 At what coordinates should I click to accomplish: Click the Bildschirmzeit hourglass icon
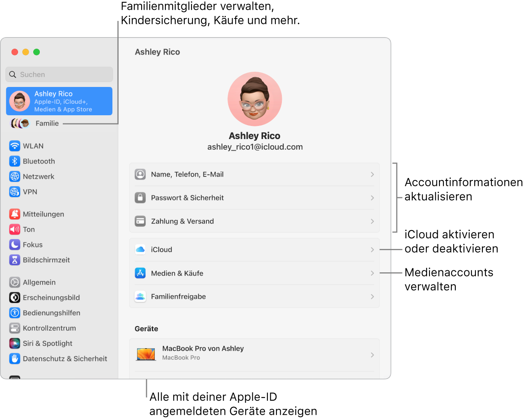(15, 260)
